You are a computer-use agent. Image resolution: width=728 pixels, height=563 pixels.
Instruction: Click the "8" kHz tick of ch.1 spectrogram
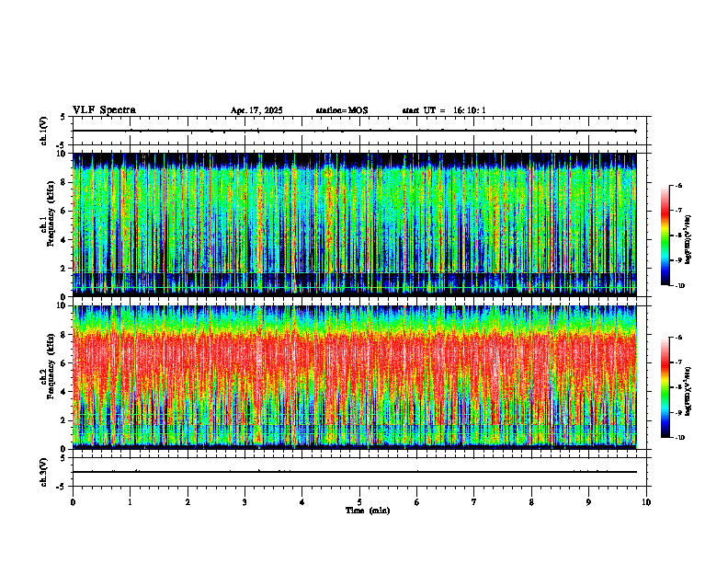64,182
